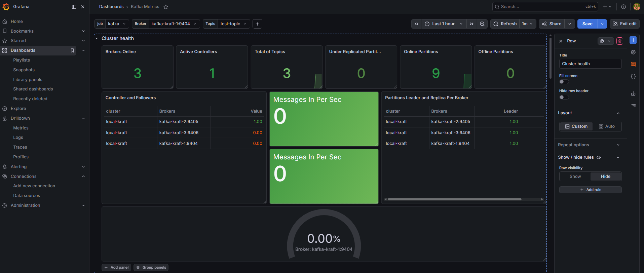Image resolution: width=644 pixels, height=273 pixels.
Task: Open Home in the sidebar
Action: point(17,22)
